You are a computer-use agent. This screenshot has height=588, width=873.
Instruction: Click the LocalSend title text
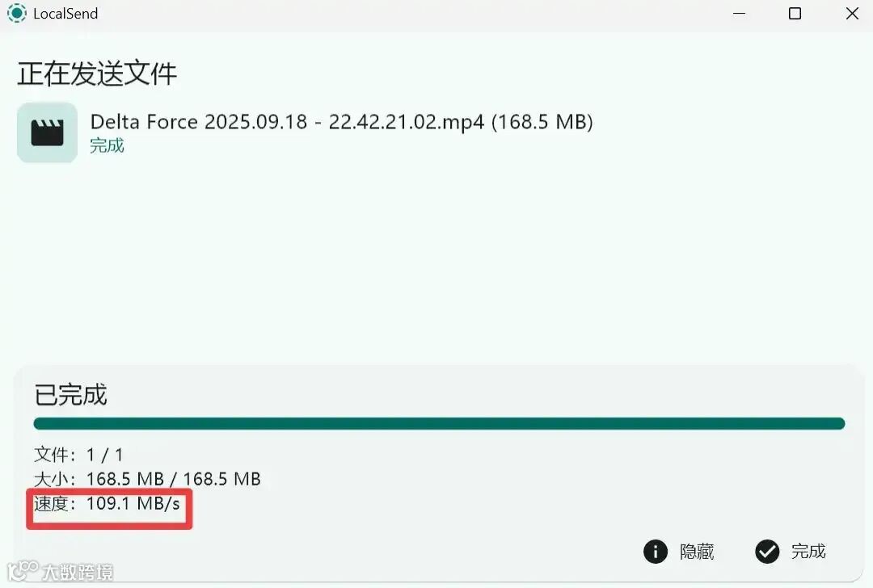click(x=65, y=14)
